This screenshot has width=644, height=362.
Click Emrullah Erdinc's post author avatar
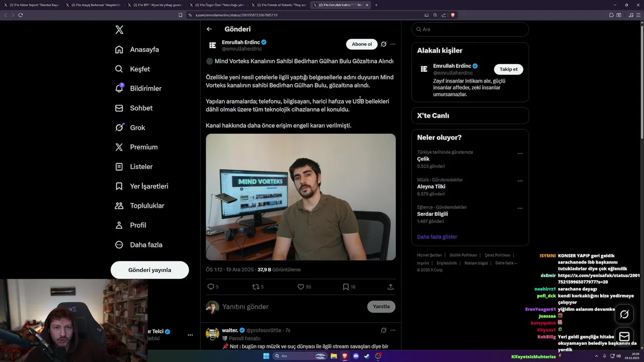tap(212, 45)
